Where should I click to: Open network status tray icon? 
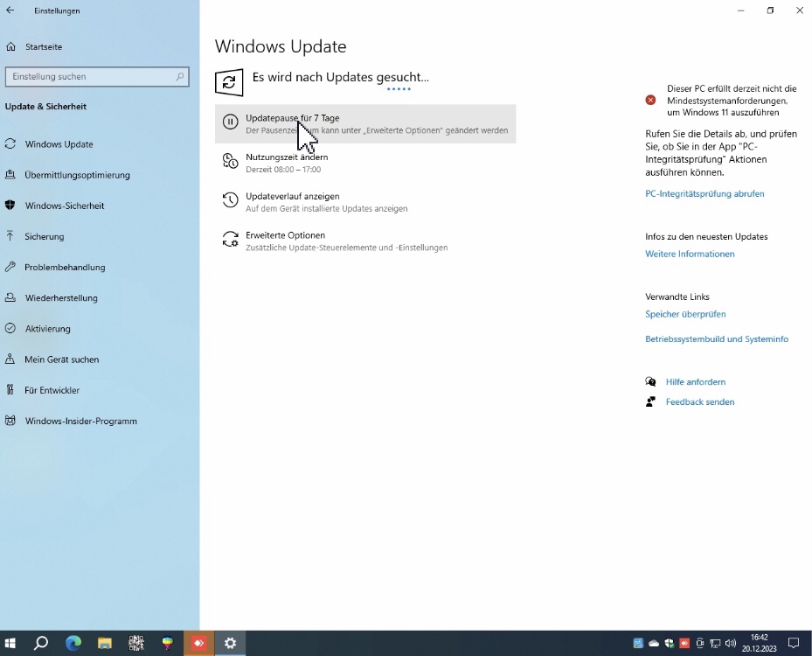tap(715, 644)
